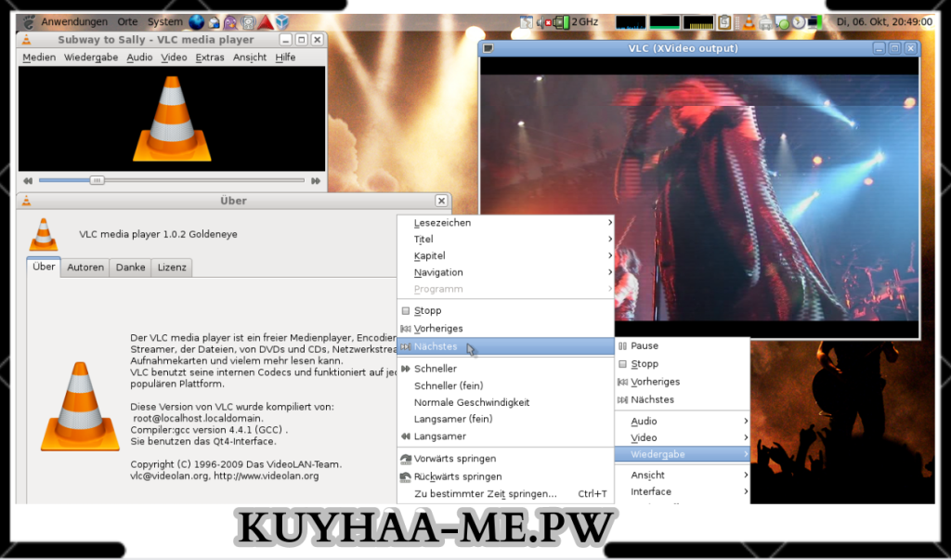
Task: Expand Ansicht submenu in context menu
Action: click(x=683, y=475)
